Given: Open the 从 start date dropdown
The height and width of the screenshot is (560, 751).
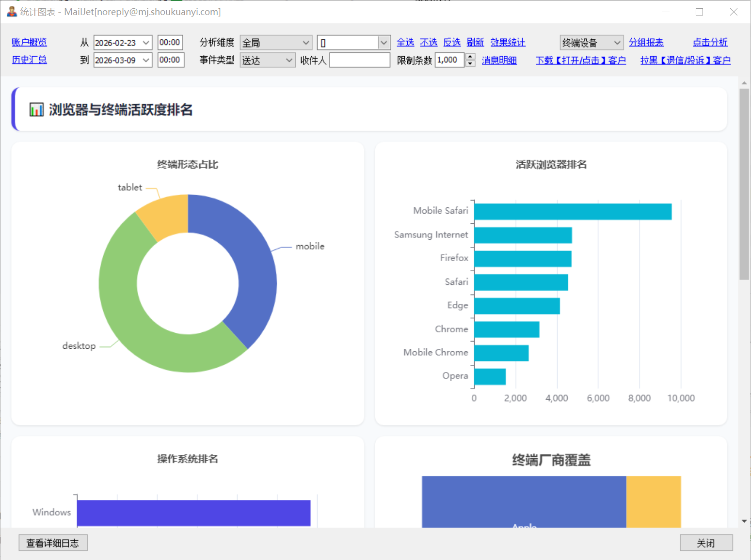Looking at the screenshot, I should click(x=145, y=43).
